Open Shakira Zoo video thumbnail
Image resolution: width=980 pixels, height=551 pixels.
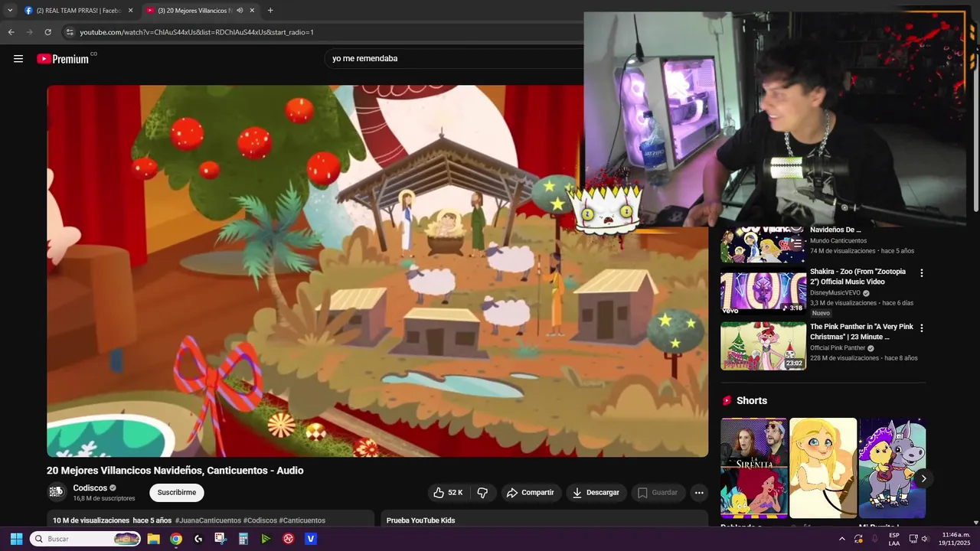point(763,292)
